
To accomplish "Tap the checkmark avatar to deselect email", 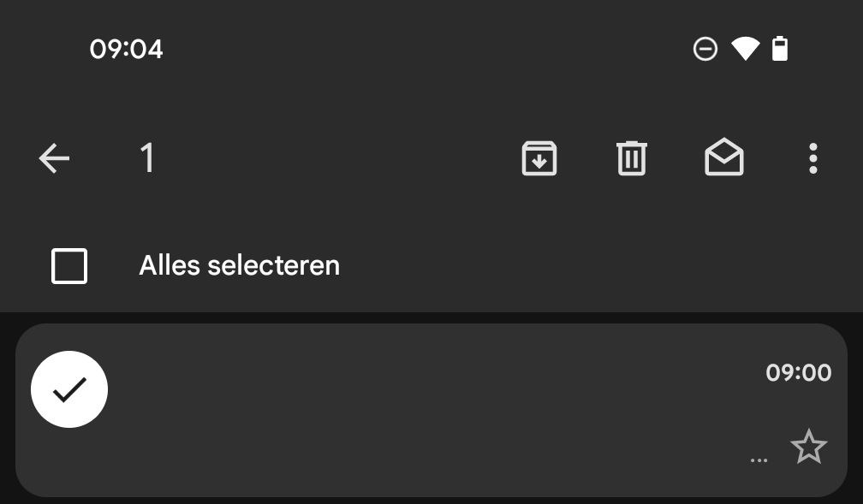I will click(x=68, y=389).
